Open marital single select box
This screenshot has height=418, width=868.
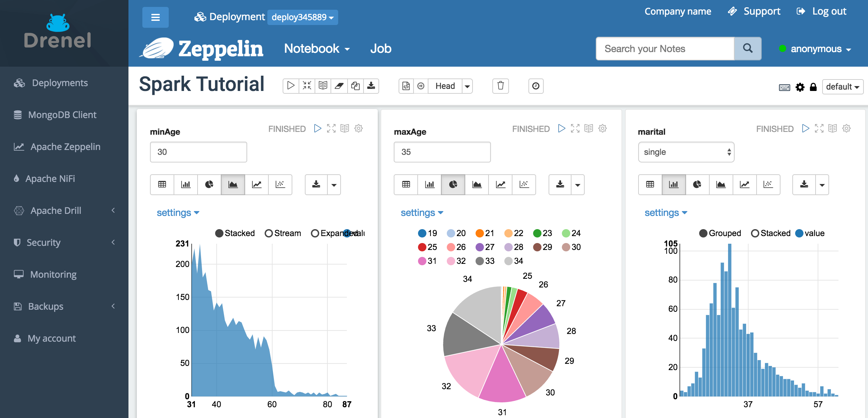click(686, 152)
